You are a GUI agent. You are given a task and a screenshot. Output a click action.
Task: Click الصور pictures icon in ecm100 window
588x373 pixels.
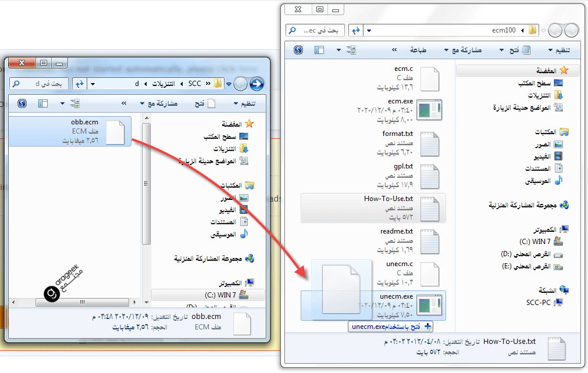coord(559,144)
